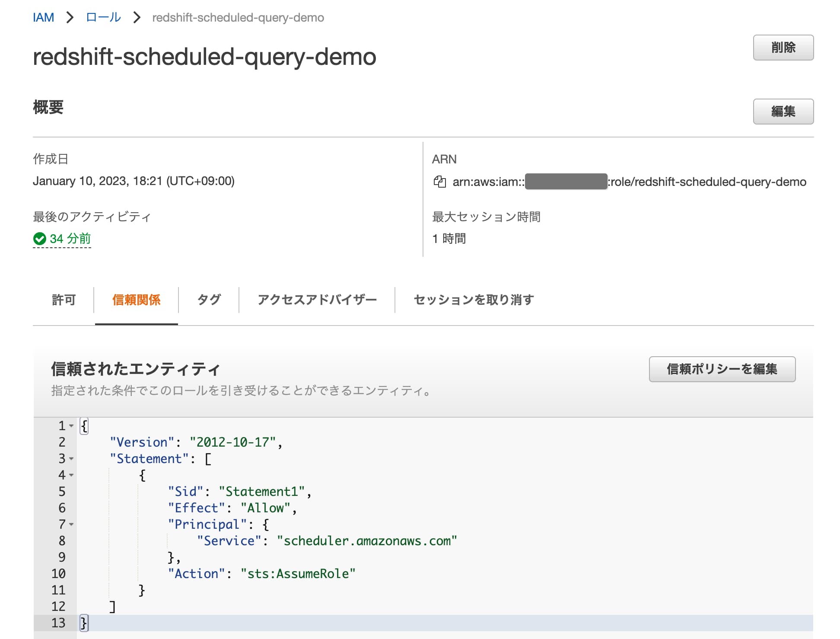The height and width of the screenshot is (639, 840).
Task: Open the アクセスアドバイザー tab
Action: coord(317,300)
